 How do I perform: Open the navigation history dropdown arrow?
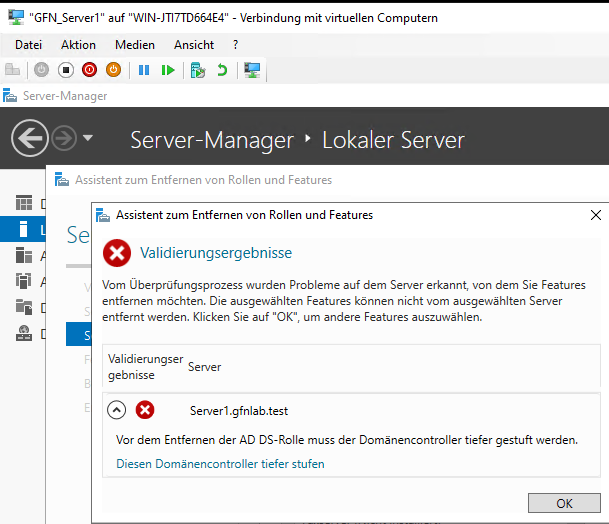pyautogui.click(x=88, y=138)
